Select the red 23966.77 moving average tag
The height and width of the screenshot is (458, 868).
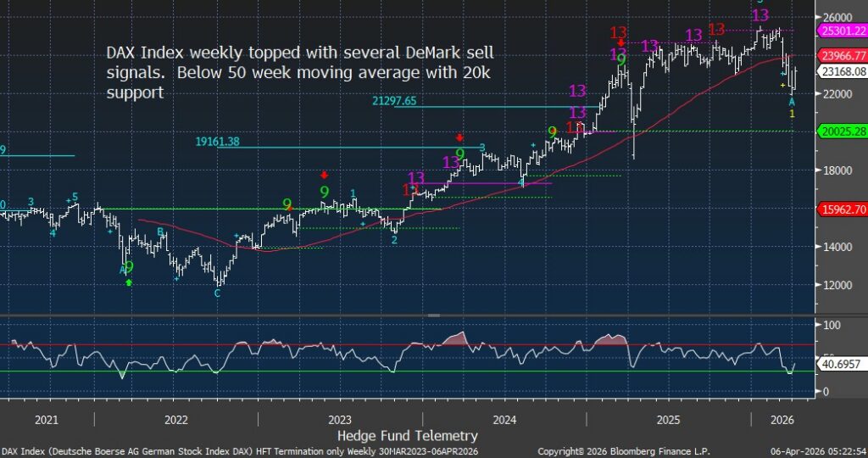(x=840, y=56)
